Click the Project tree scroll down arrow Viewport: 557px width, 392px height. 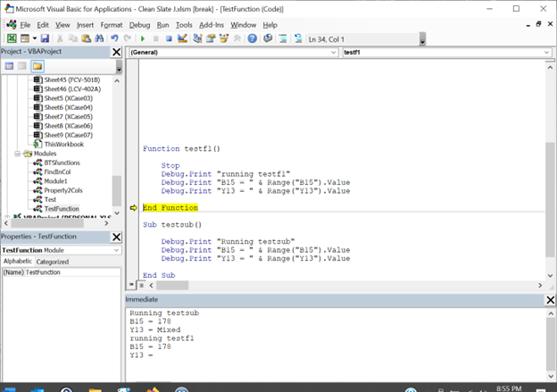click(117, 213)
